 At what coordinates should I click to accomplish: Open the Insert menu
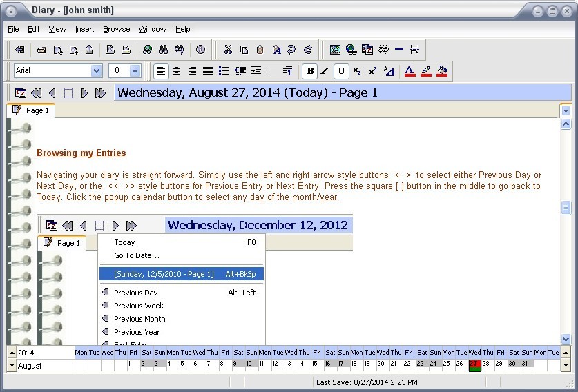pos(84,29)
